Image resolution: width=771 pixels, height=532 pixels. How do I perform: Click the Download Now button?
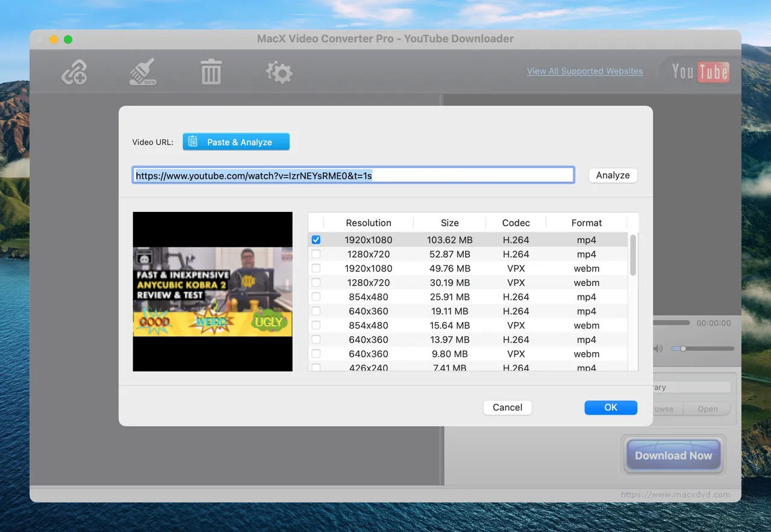[x=673, y=456]
